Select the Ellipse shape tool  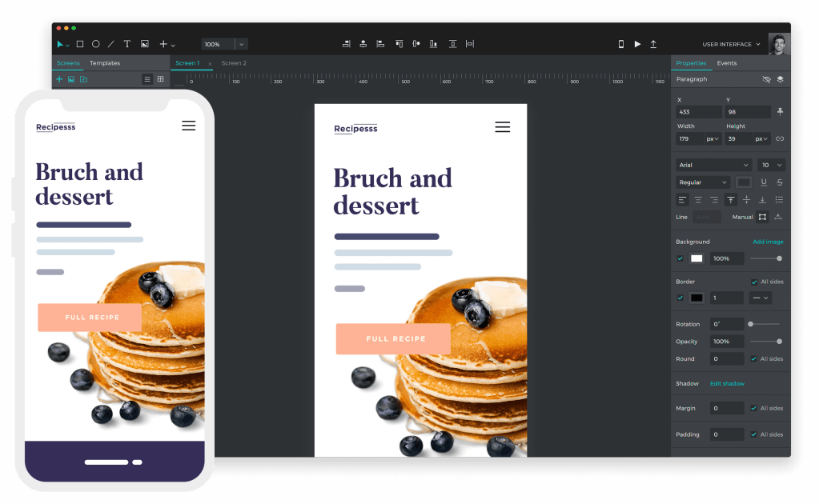(x=95, y=44)
